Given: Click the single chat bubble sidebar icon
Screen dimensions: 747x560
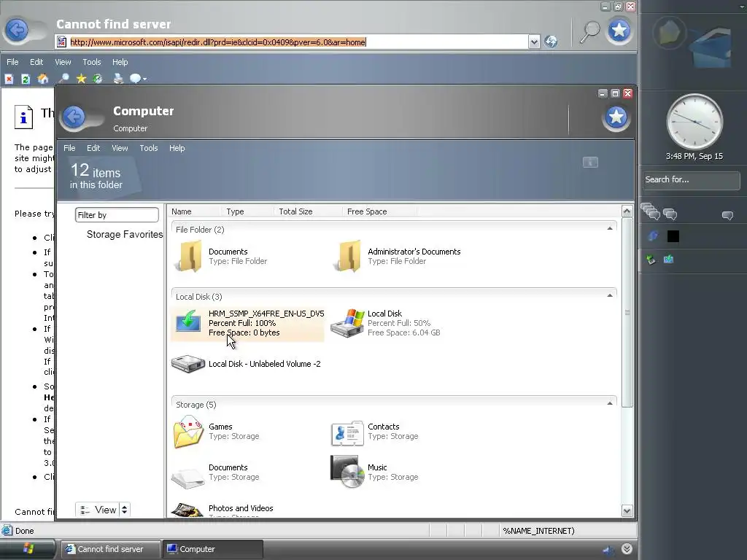Looking at the screenshot, I should coord(727,216).
